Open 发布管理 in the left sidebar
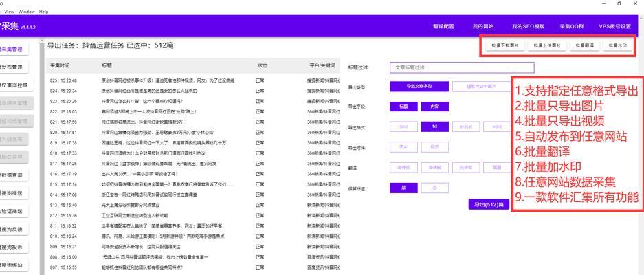Viewport: 644px width, 275px height. pos(14,67)
